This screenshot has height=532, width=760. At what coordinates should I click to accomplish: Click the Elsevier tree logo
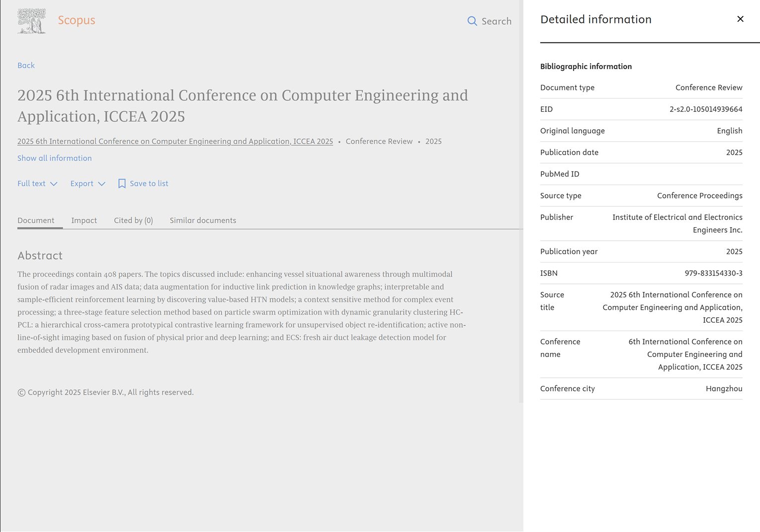31,21
